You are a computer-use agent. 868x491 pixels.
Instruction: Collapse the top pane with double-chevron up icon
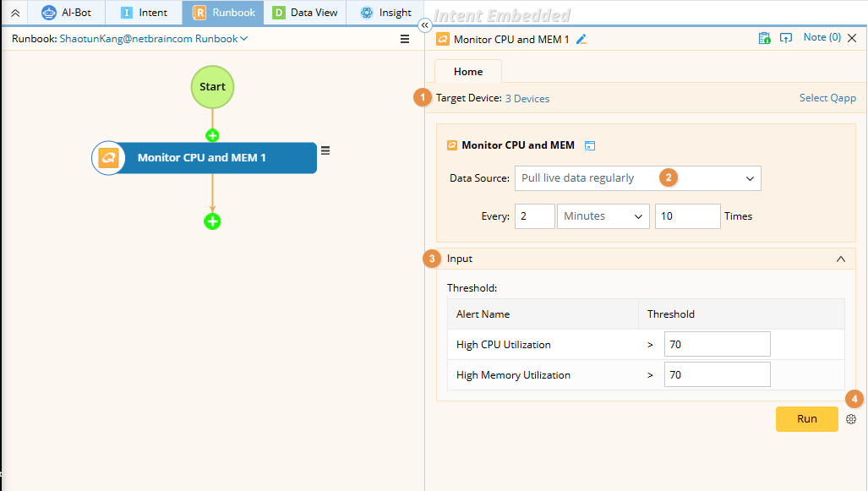point(15,13)
